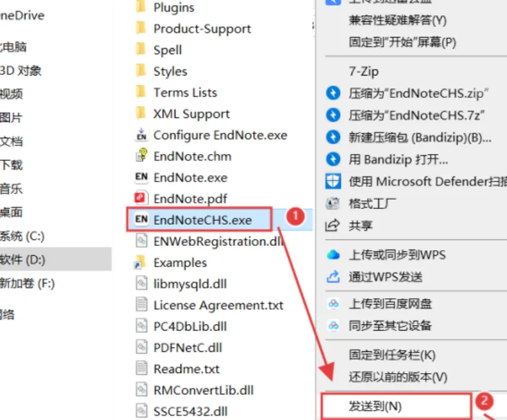Click 还原以前的版本(V) option
The height and width of the screenshot is (420, 507).
[398, 377]
